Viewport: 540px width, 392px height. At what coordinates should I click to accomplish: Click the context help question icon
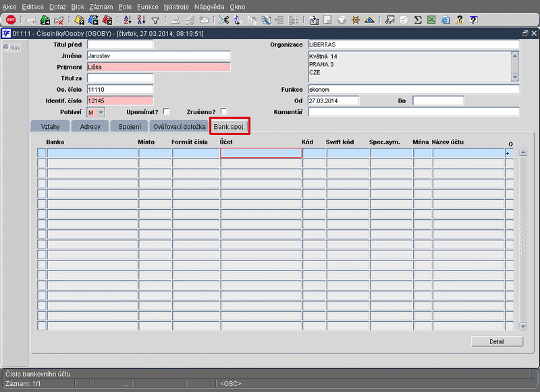point(474,20)
